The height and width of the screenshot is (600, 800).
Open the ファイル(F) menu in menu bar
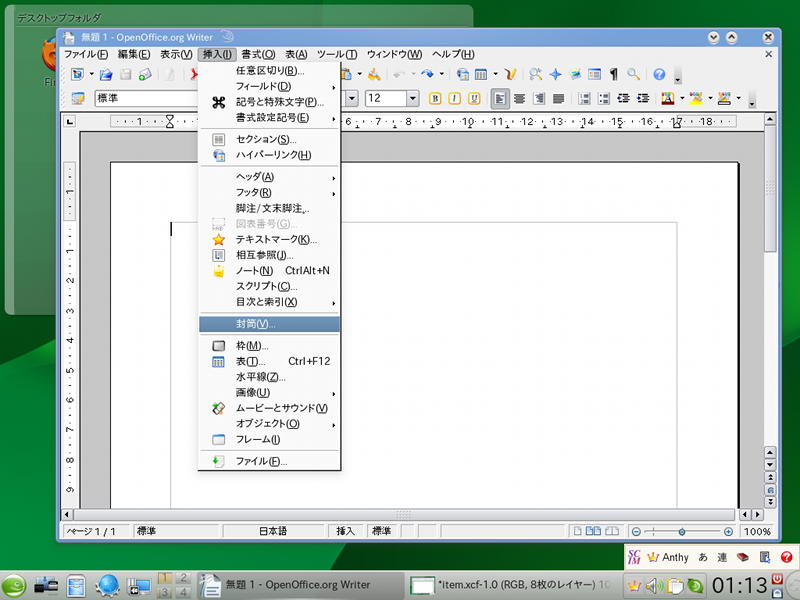point(86,54)
